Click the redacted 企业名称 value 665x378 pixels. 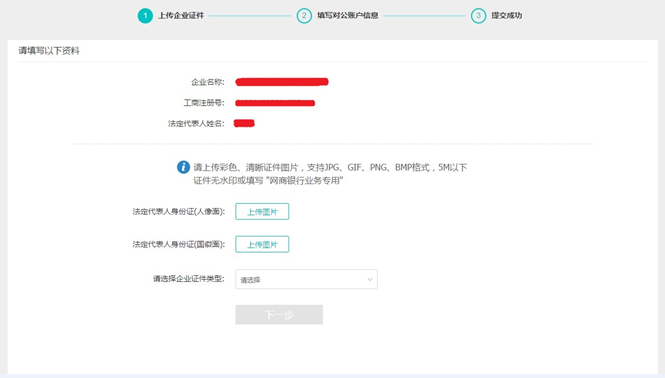pos(282,82)
